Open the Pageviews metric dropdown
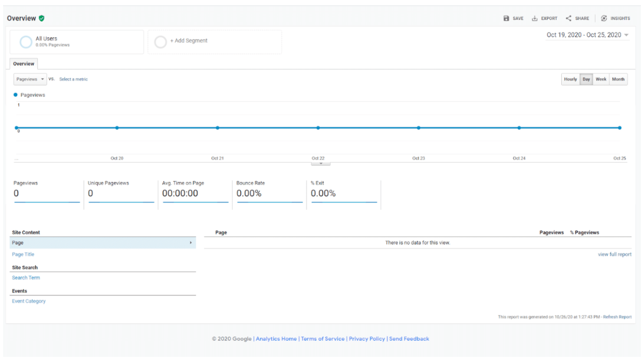The width and height of the screenshot is (644, 361). [x=30, y=79]
